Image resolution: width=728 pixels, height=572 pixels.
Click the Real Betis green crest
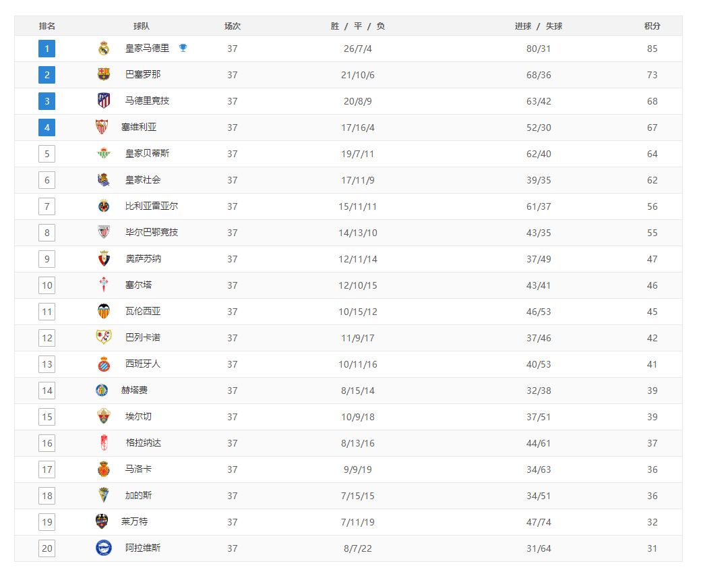point(104,153)
